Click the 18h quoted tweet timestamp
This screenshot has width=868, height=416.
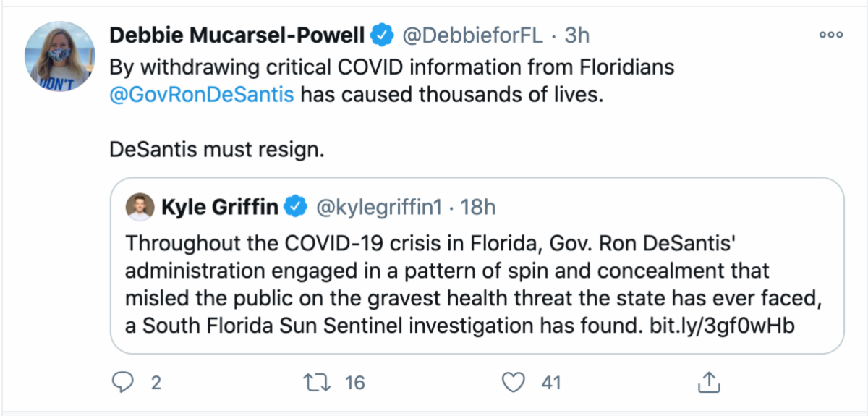tap(478, 207)
